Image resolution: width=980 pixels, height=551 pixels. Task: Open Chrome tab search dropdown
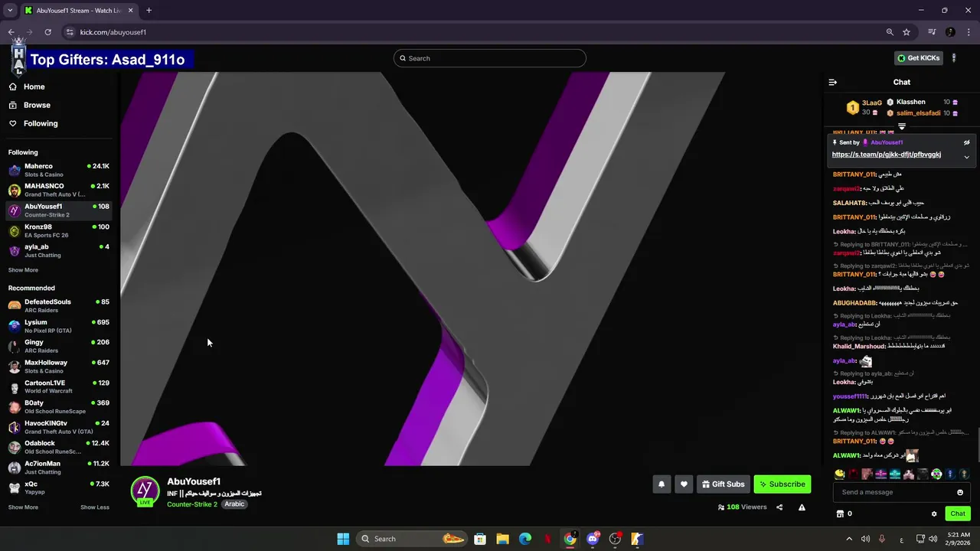[10, 11]
